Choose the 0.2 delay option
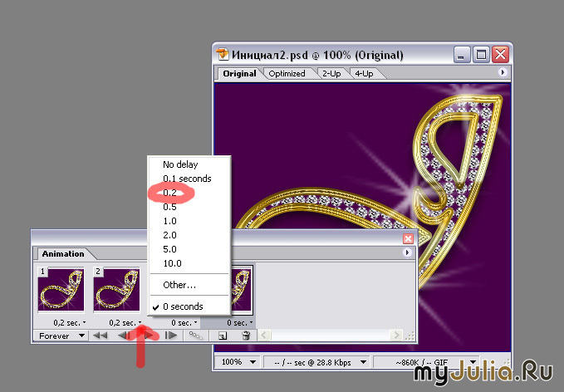 pos(189,193)
